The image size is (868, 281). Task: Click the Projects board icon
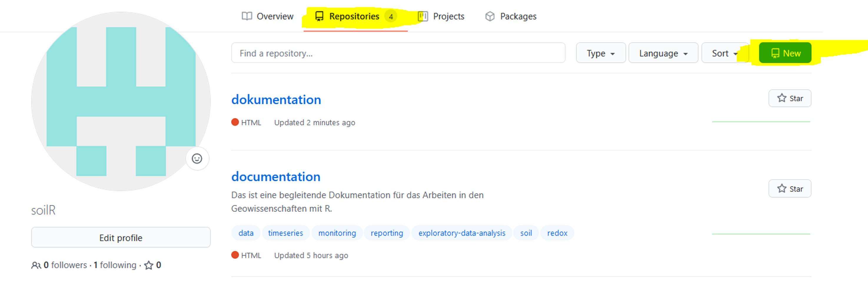(423, 16)
